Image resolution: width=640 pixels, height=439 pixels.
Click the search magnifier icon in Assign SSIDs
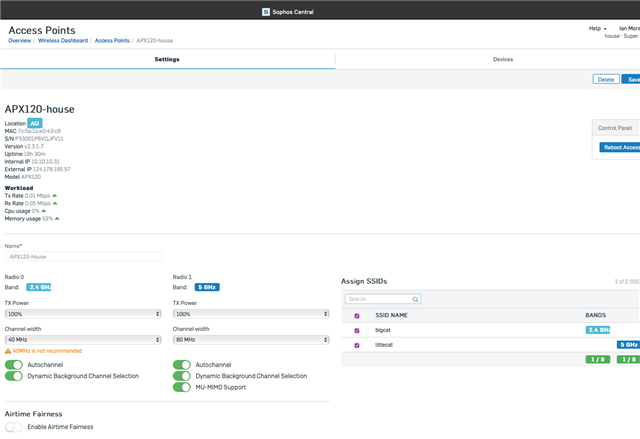[415, 299]
